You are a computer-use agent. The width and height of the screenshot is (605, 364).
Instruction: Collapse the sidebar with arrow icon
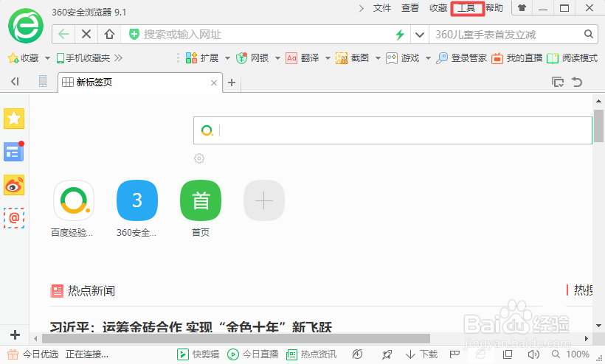pyautogui.click(x=15, y=82)
